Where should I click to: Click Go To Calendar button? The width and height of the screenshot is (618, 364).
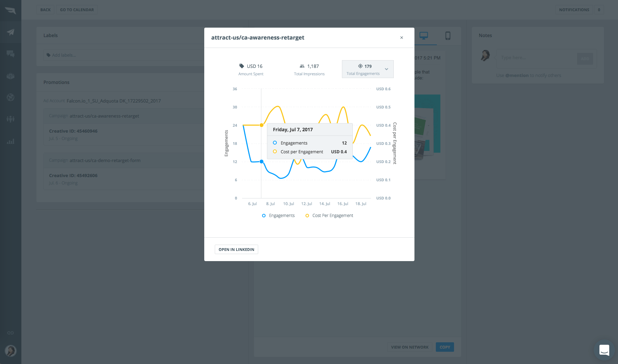(77, 10)
